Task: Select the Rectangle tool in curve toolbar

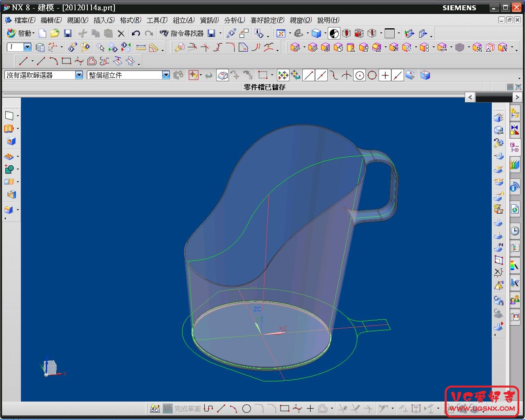Action: pyautogui.click(x=66, y=62)
